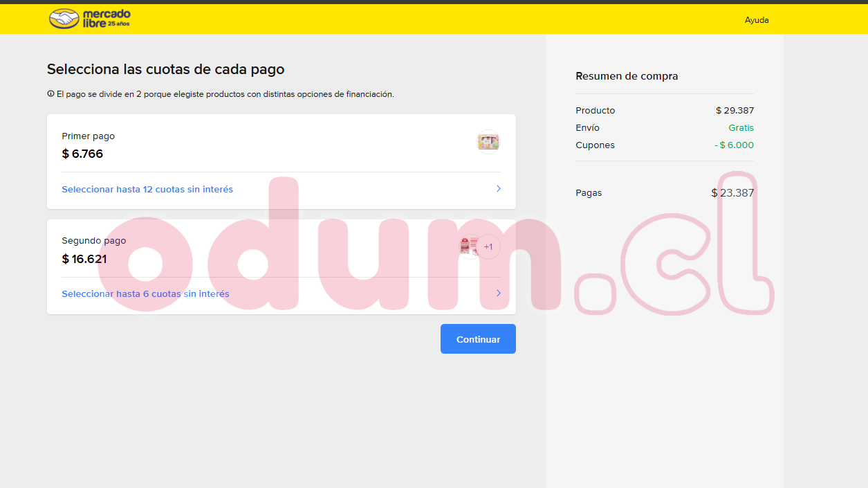Click the Producto price $ 29.387
This screenshot has width=868, height=488.
coord(735,111)
